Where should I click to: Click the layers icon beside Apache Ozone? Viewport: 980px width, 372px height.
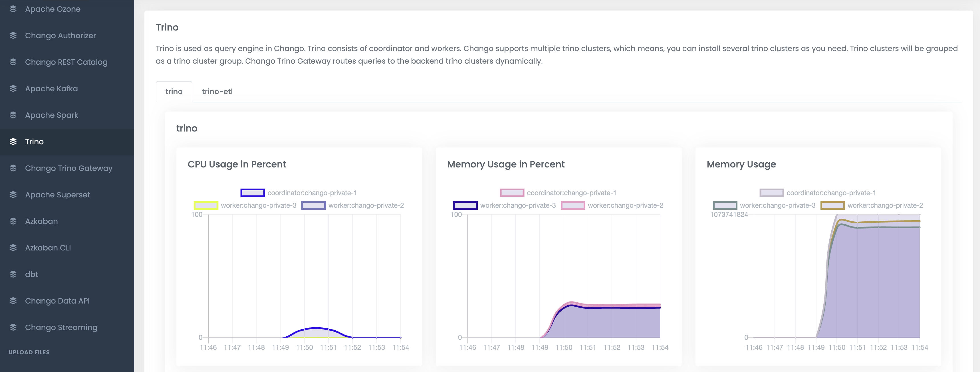13,9
